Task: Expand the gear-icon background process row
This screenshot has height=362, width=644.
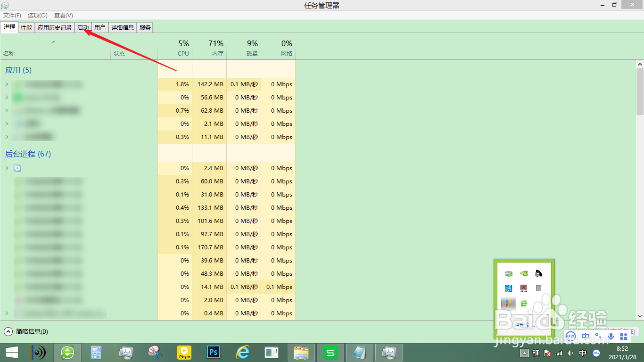Action: pyautogui.click(x=7, y=168)
